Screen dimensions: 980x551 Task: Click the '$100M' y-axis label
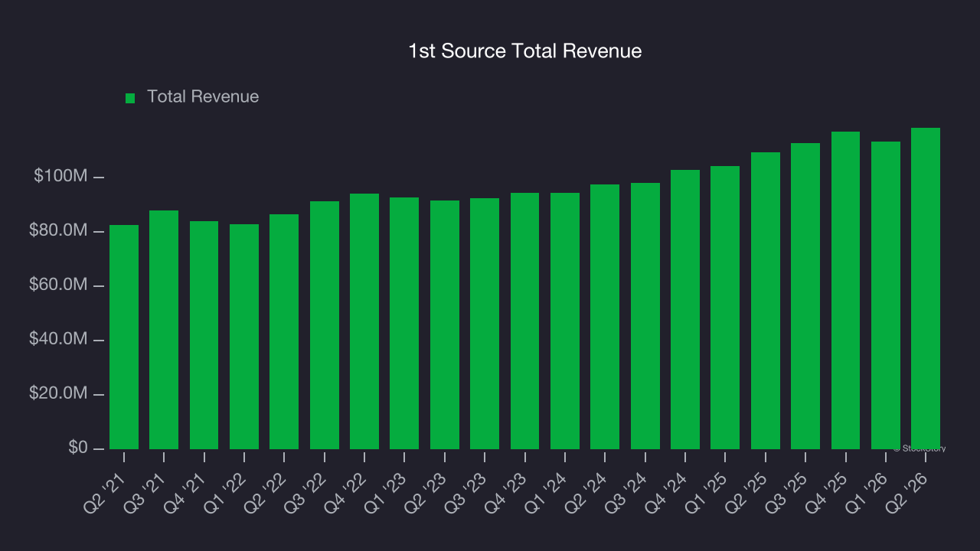[x=60, y=177]
